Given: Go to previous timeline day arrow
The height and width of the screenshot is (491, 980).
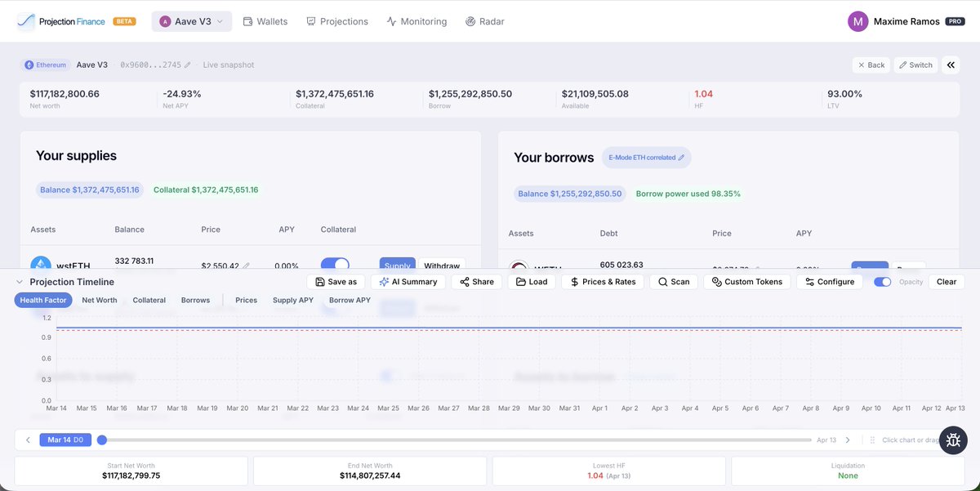Looking at the screenshot, I should 28,440.
